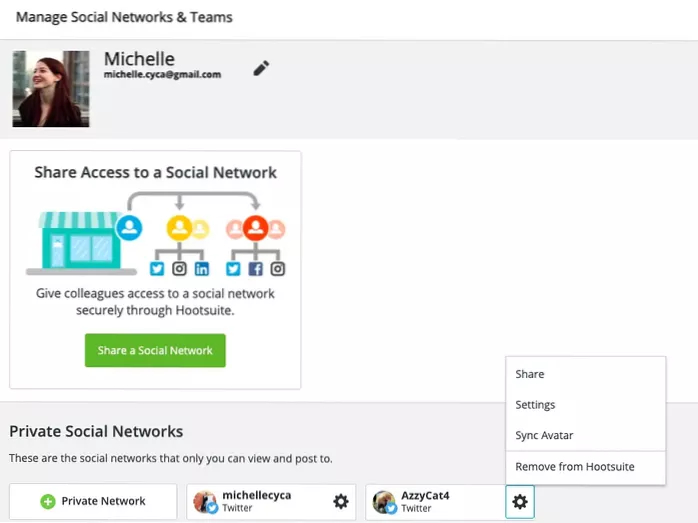Click the michellecyca Twitter avatar
Viewport: 698px width, 523px height.
coord(205,502)
